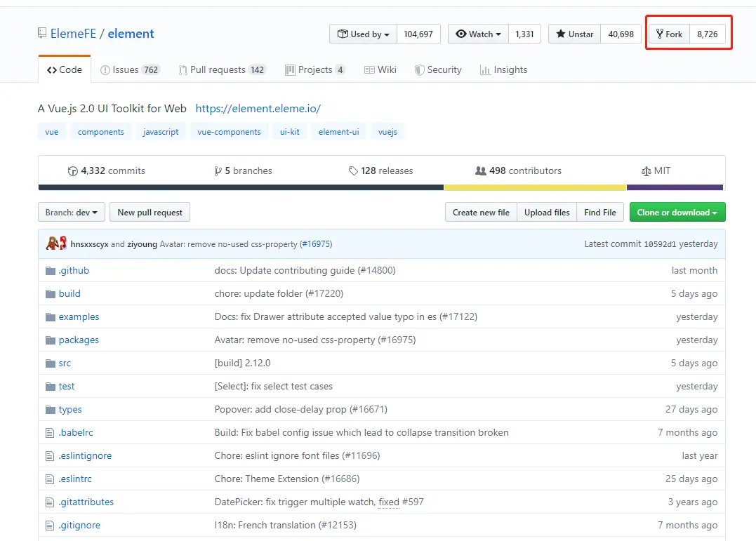The height and width of the screenshot is (541, 756).
Task: View the 104,697 dependents count
Action: 418,34
